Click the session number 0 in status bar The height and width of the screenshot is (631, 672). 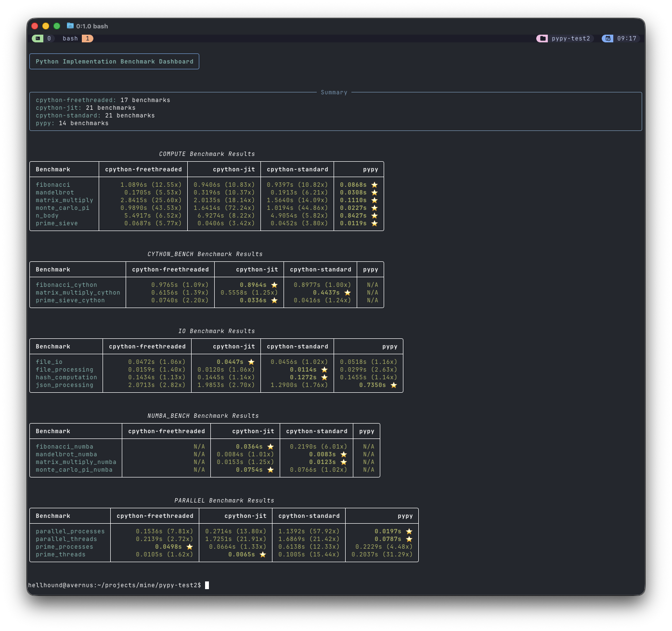pyautogui.click(x=49, y=39)
